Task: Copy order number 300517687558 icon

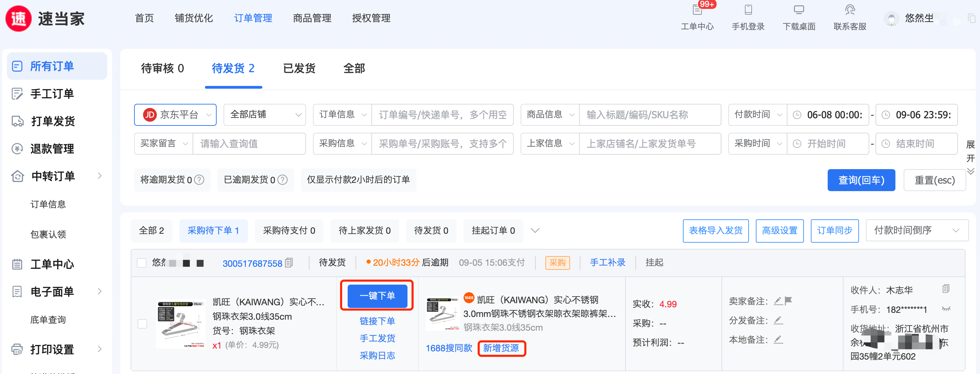Action: 289,263
